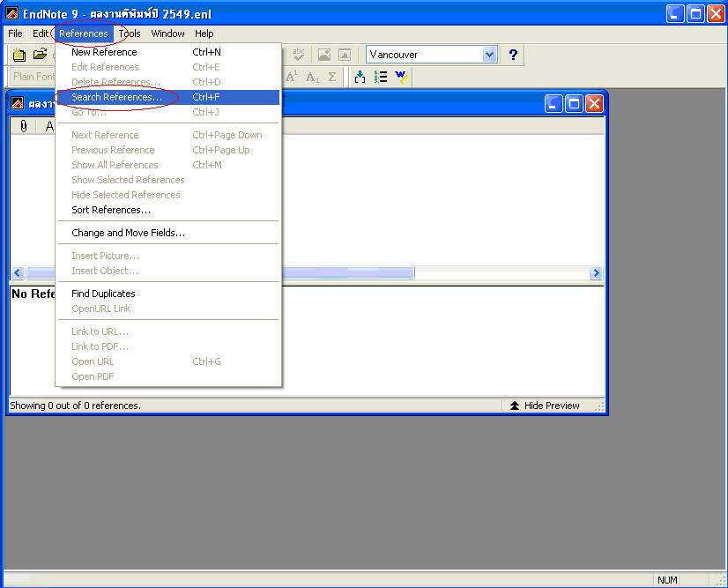Click the Previous Reference menu item

pyautogui.click(x=168, y=150)
